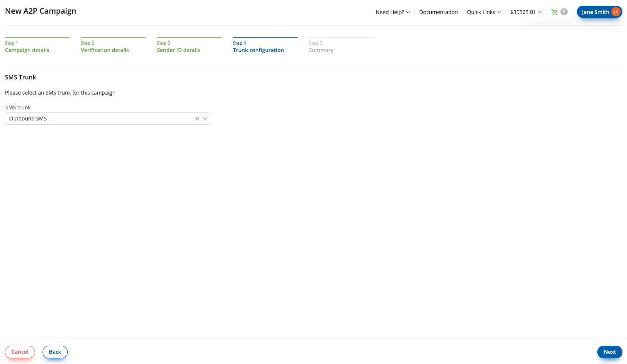
Task: Go back with the Back button
Action: point(55,352)
